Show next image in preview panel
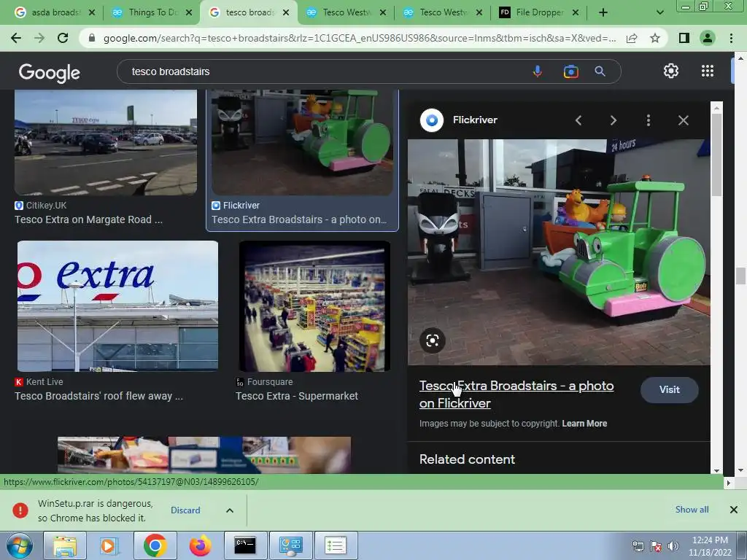Screen dimensions: 747x560 coord(614,120)
